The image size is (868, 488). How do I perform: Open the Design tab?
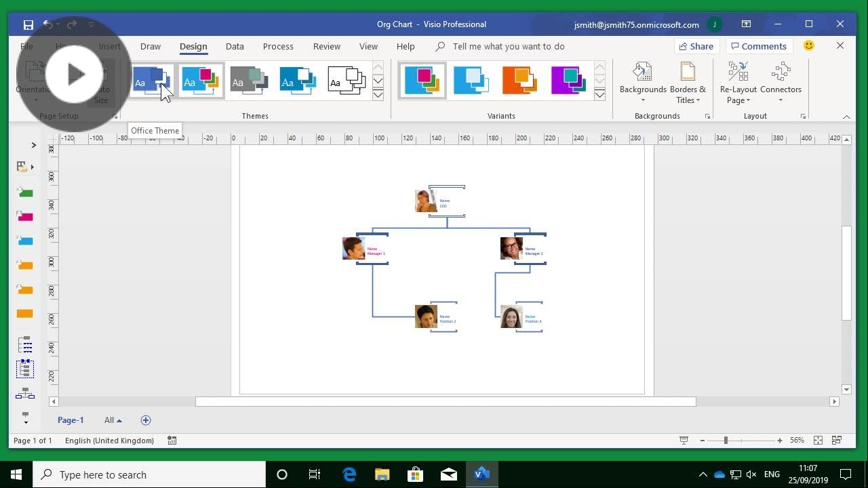193,47
